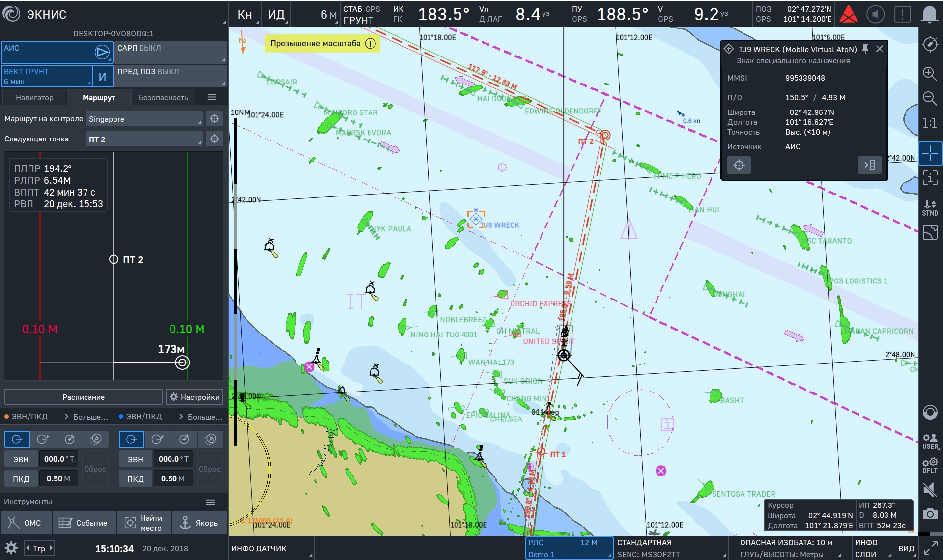Screen dimensions: 943x560
Task: Click the zoom out magnifier icon
Action: pyautogui.click(x=929, y=98)
